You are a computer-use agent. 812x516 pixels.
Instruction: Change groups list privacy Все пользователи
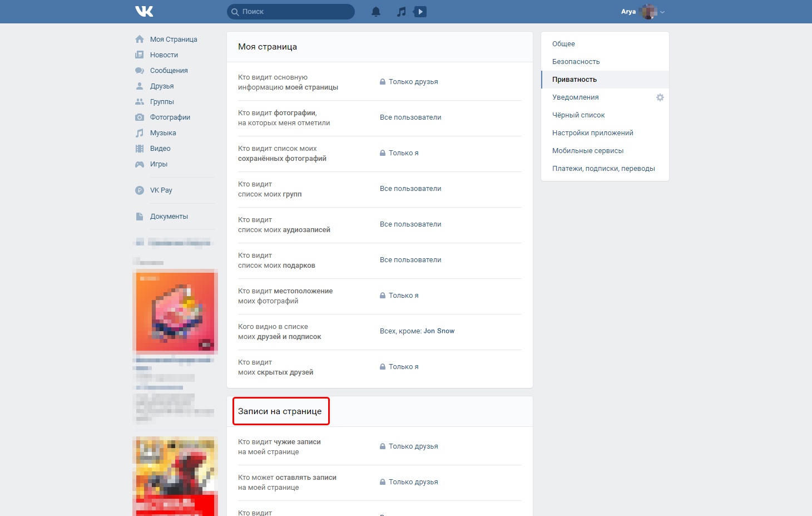point(410,189)
